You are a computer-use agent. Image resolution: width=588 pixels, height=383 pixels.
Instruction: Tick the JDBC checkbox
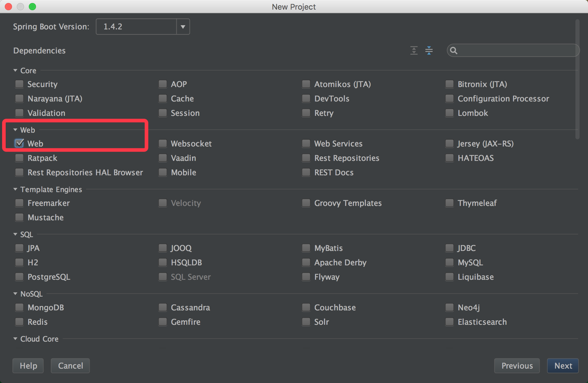click(x=450, y=248)
